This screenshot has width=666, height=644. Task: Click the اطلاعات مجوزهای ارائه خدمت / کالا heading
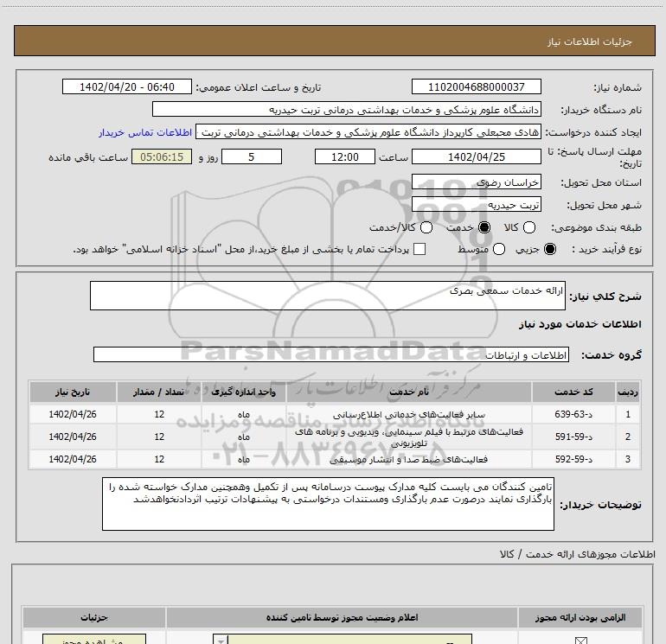pyautogui.click(x=577, y=554)
